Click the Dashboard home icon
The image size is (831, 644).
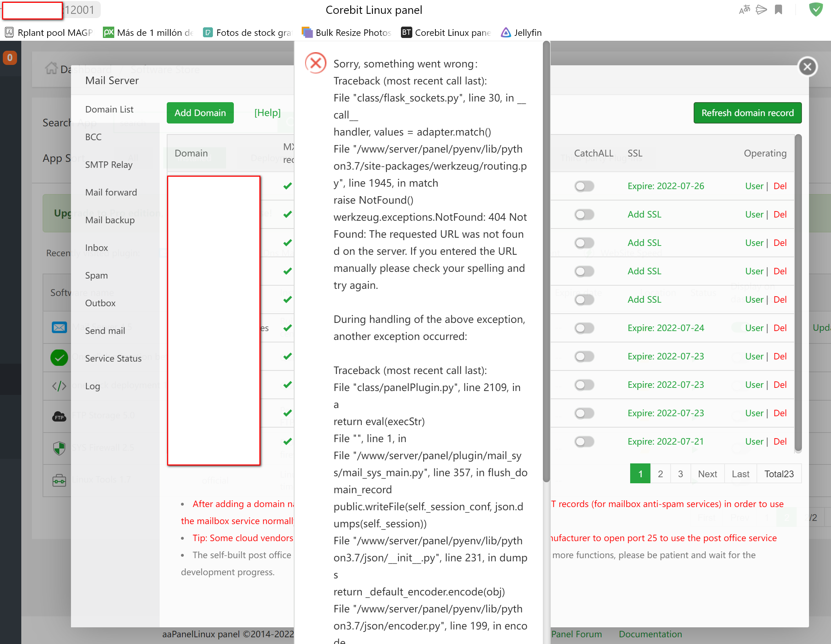click(x=51, y=68)
